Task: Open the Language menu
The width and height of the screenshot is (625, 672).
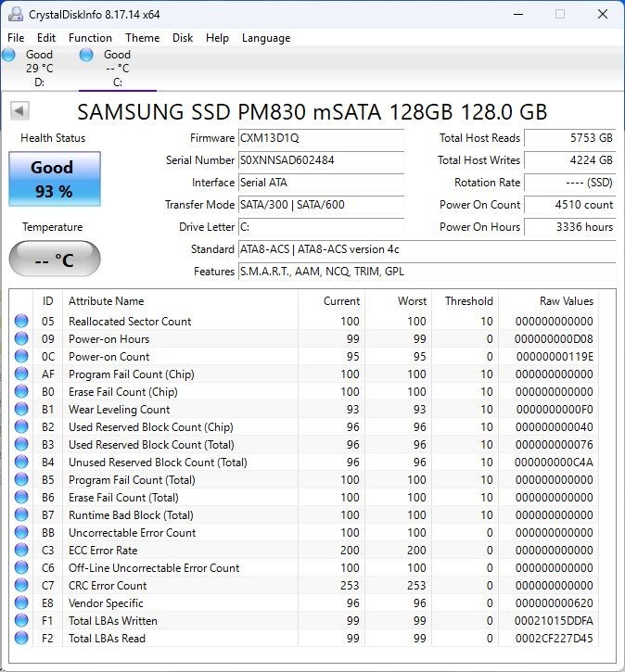Action: point(266,38)
